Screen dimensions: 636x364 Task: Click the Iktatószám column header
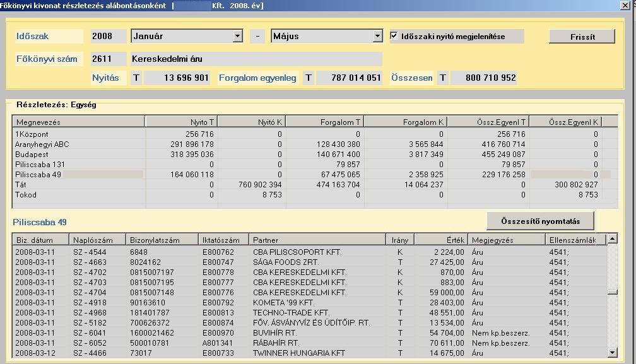[x=223, y=240]
